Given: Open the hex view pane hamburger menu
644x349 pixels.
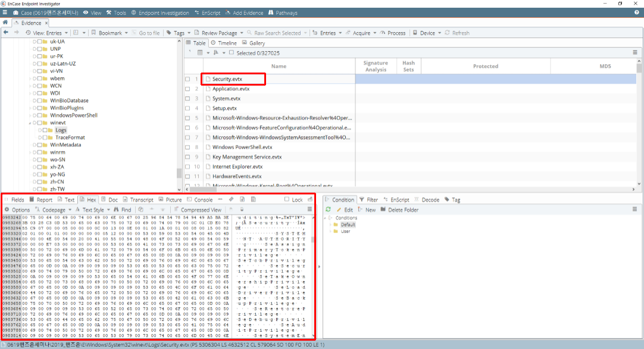Looking at the screenshot, I should [310, 209].
